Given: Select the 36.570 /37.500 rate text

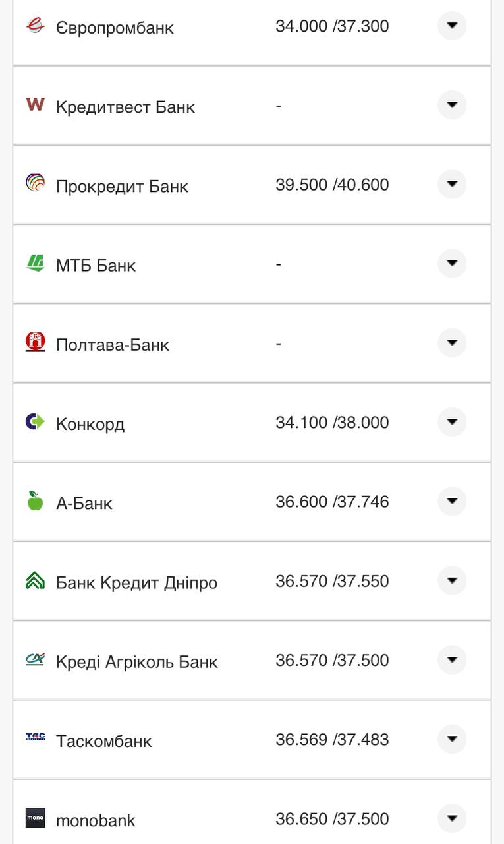Looking at the screenshot, I should tap(333, 660).
